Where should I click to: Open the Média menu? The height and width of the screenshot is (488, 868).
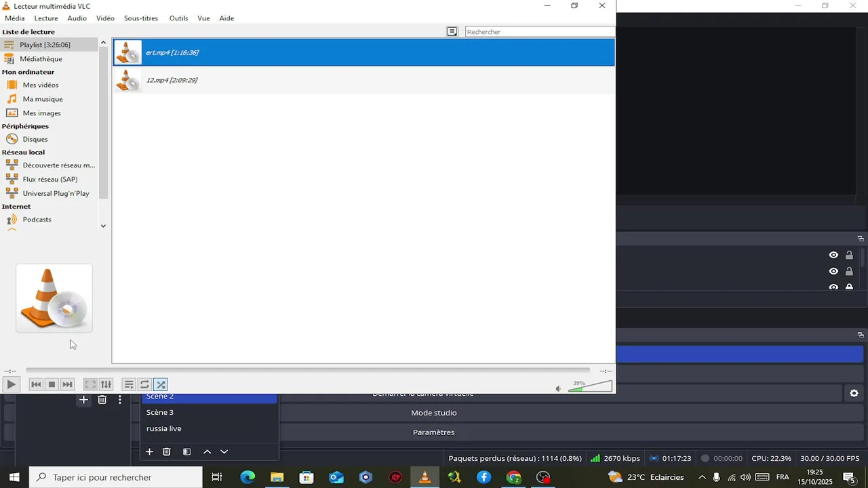point(14,18)
